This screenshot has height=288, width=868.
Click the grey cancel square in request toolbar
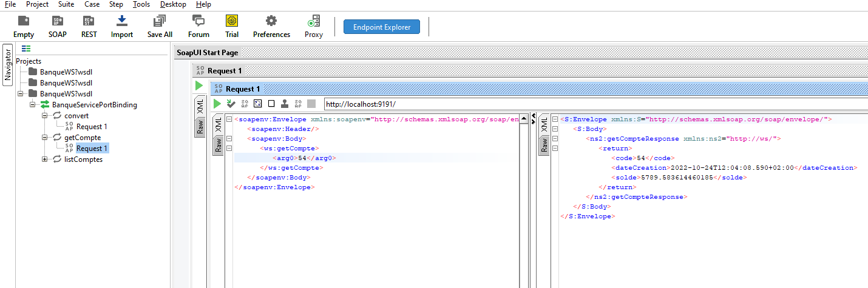pyautogui.click(x=311, y=104)
